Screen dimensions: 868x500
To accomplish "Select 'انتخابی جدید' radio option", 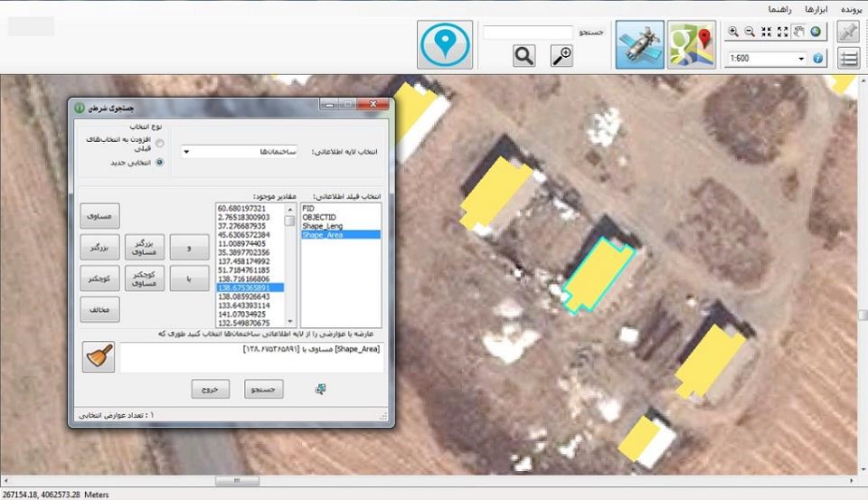I will 159,162.
